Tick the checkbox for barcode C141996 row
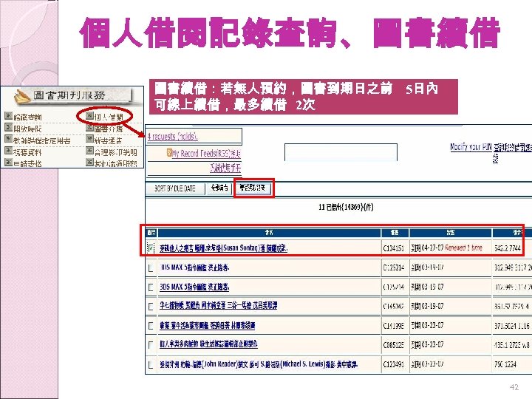 151,326
